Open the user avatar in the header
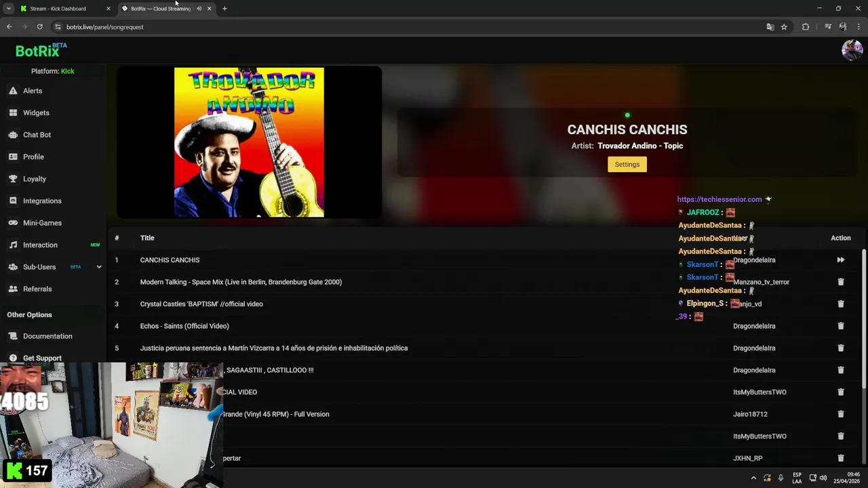Viewport: 868px width, 488px height. coord(852,50)
